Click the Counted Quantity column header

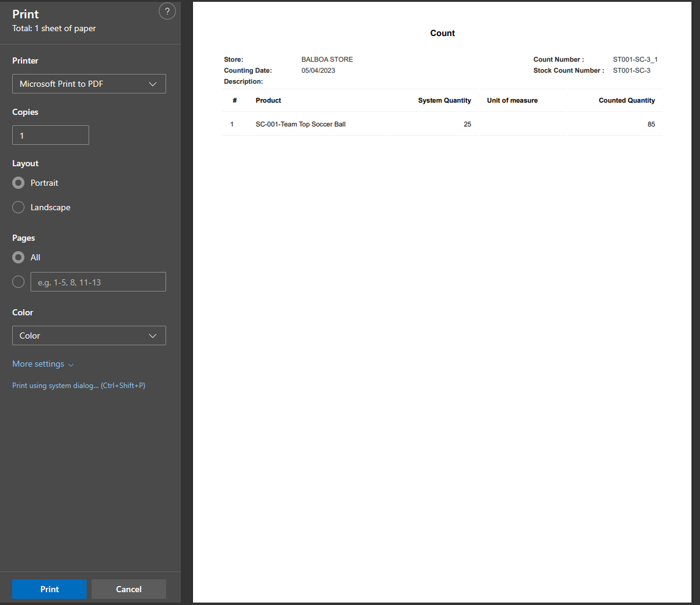[x=626, y=100]
